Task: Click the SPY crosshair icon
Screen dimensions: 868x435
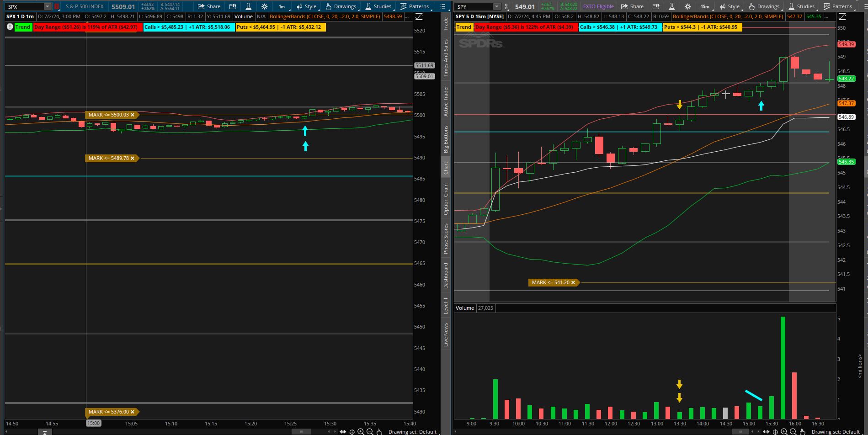Action: click(775, 432)
